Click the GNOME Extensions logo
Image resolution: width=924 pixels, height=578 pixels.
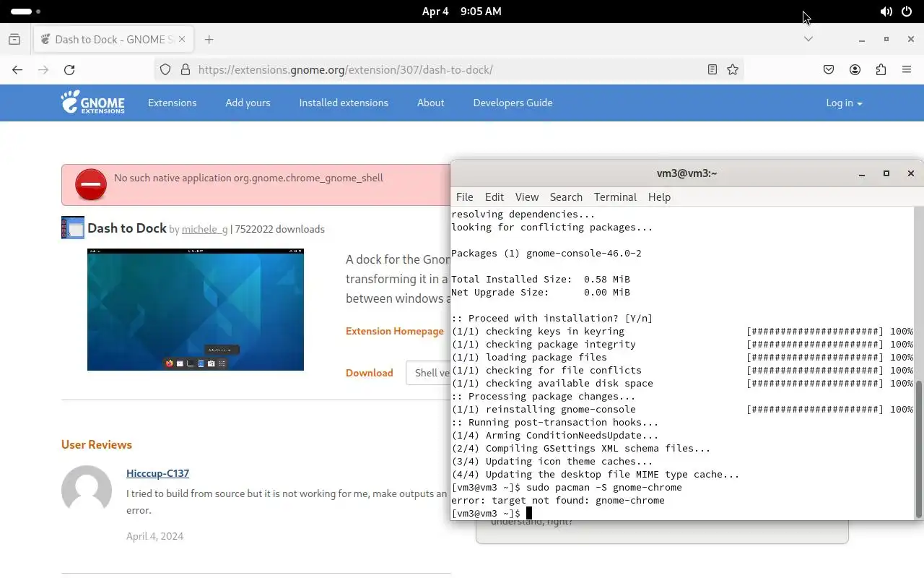click(92, 103)
